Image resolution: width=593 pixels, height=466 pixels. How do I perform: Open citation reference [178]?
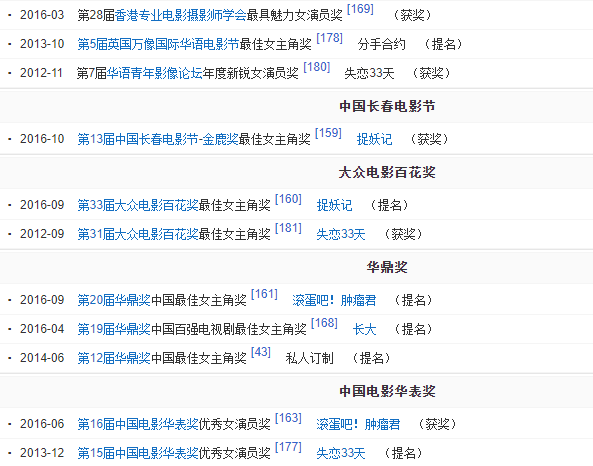[x=329, y=38]
